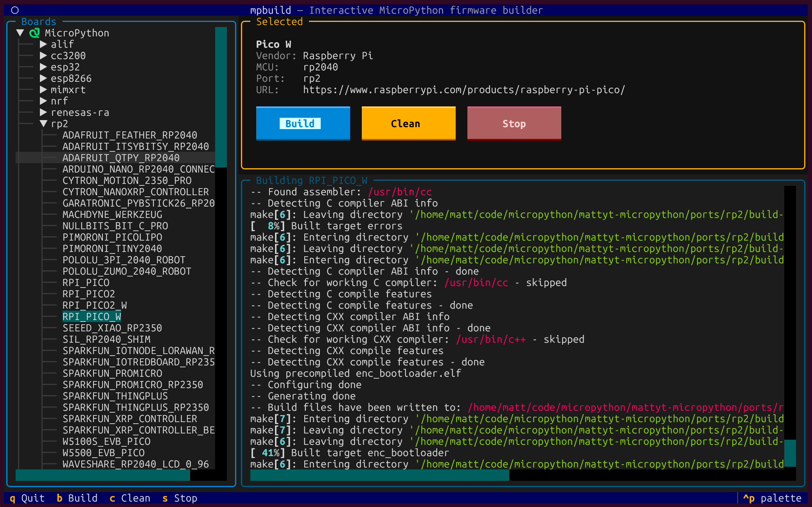Select the SPARKFUN_PROMICRO board
The height and width of the screenshot is (507, 812).
tap(112, 373)
